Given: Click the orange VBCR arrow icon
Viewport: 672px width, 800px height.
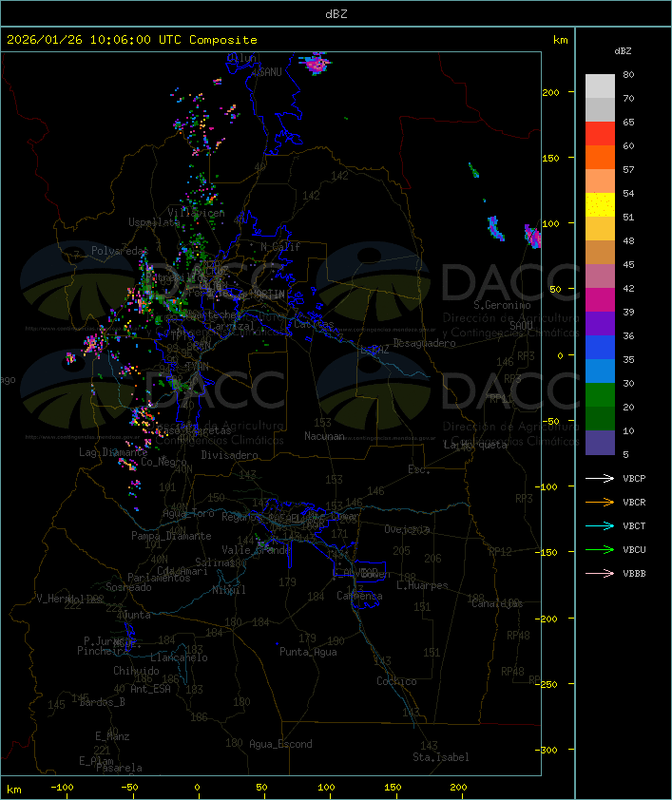Looking at the screenshot, I should pos(600,502).
